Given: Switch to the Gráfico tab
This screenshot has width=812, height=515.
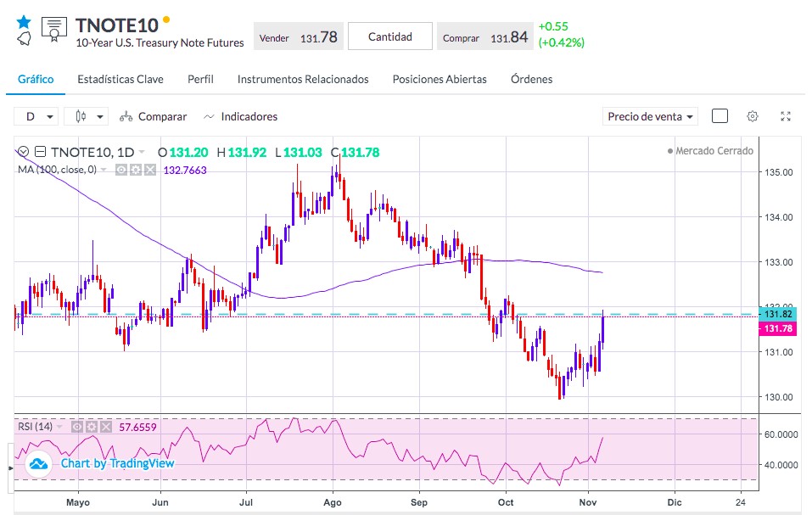Looking at the screenshot, I should point(36,79).
